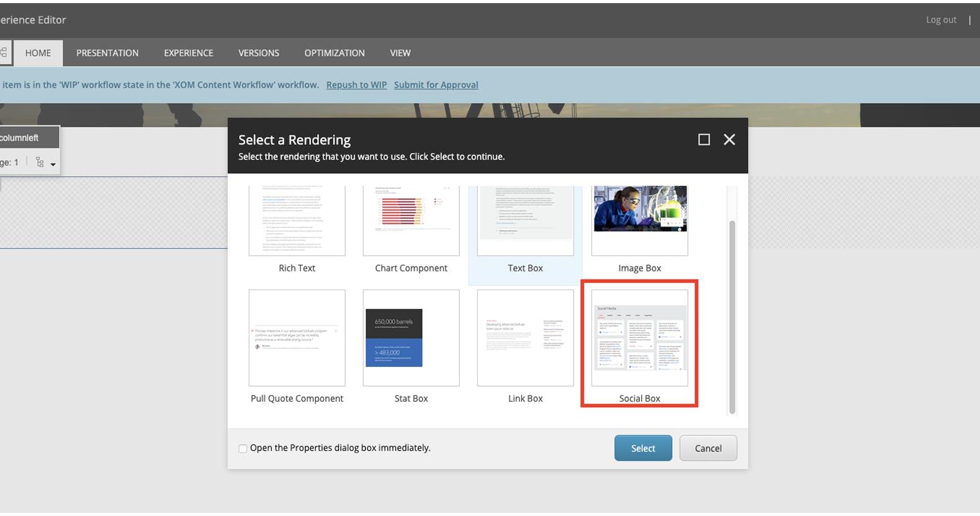Open the EXPERIENCE tab
The width and height of the screenshot is (980, 516).
(189, 53)
